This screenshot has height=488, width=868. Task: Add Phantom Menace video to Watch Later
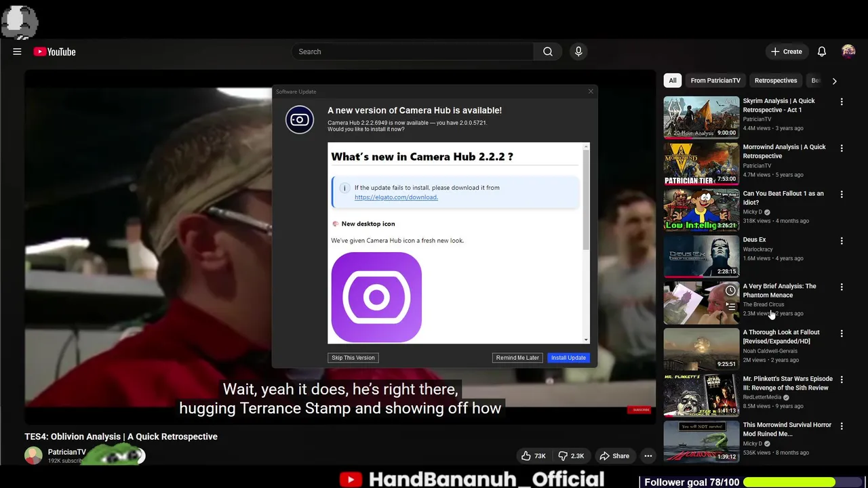pyautogui.click(x=730, y=291)
